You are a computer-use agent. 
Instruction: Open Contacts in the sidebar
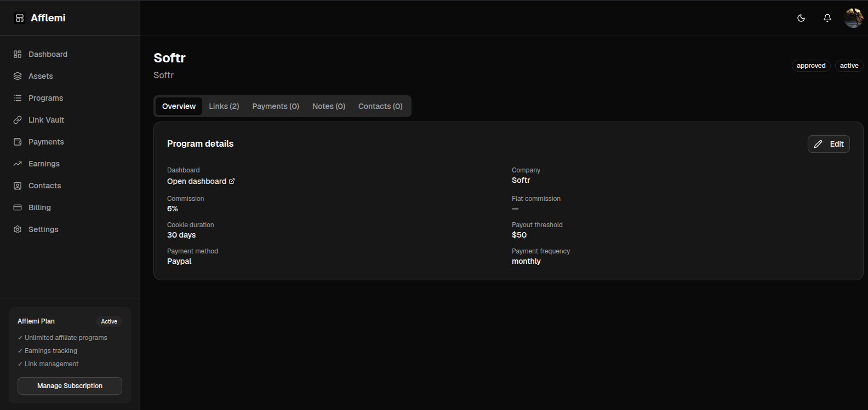(70, 186)
